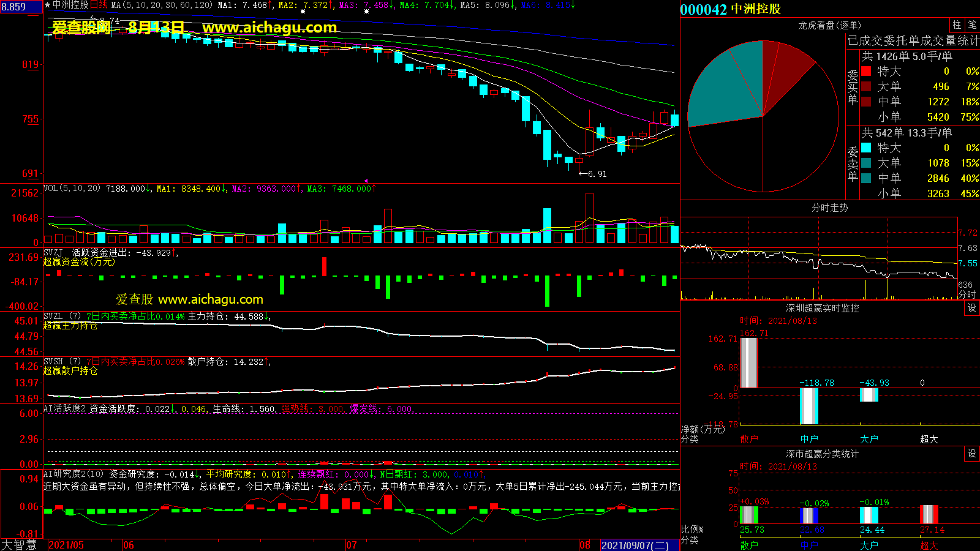Click the VOL(5,10,20) indicator label
The width and height of the screenshot is (980, 551).
tap(72, 189)
